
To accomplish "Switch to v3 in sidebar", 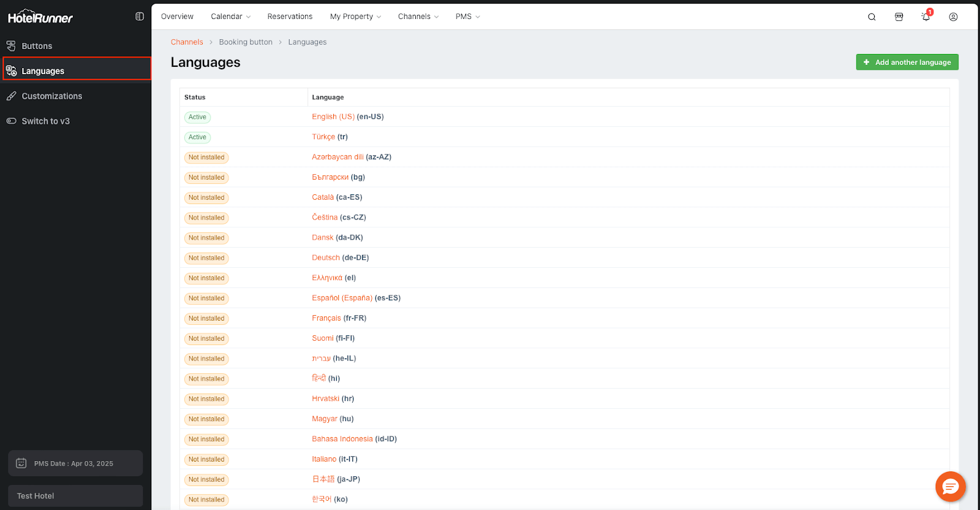I will (x=45, y=121).
